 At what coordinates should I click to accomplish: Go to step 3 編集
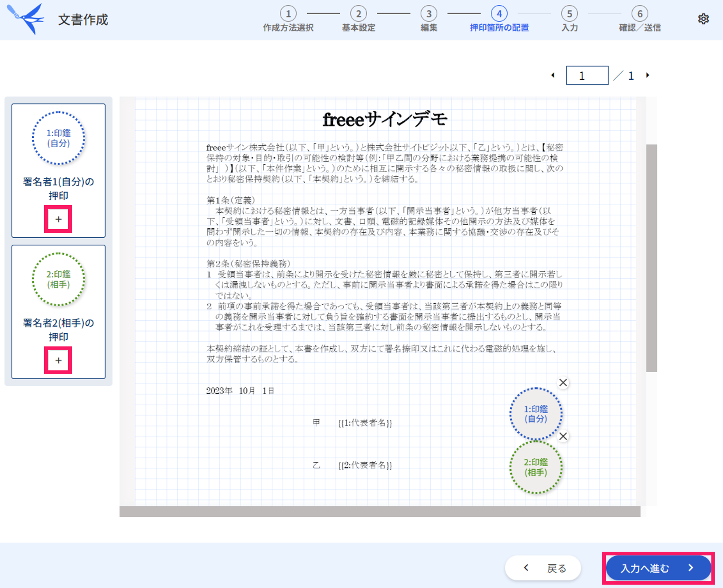429,19
